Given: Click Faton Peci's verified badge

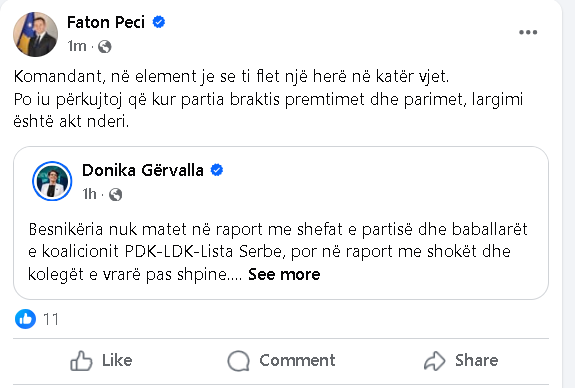Looking at the screenshot, I should (x=158, y=22).
